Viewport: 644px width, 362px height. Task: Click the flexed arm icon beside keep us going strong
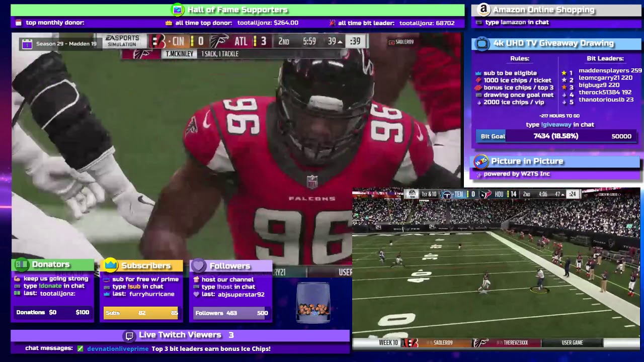coord(17,279)
